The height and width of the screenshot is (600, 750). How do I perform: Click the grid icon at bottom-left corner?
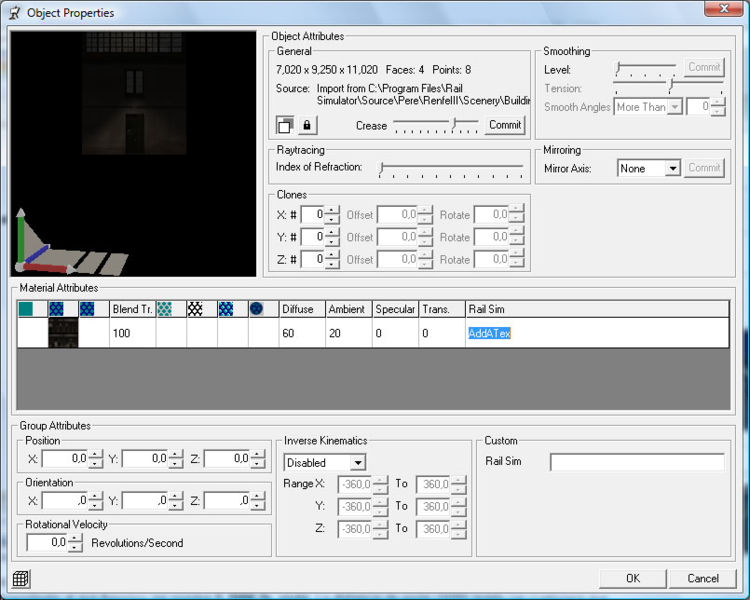point(20,578)
